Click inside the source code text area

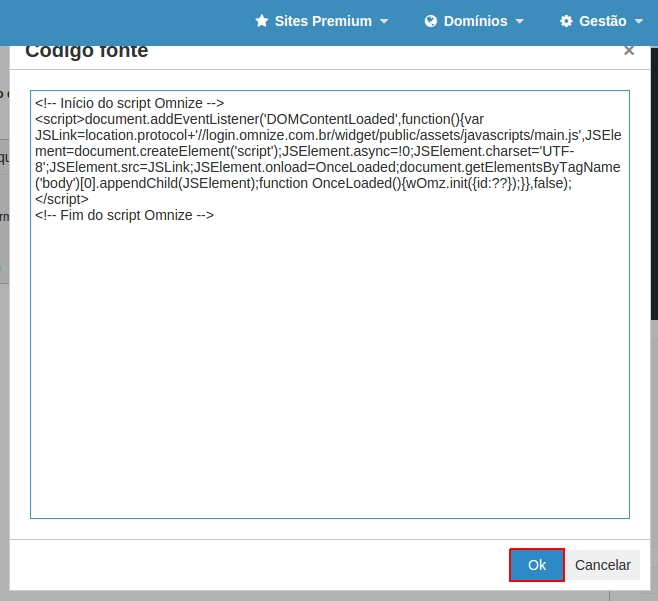[330, 304]
